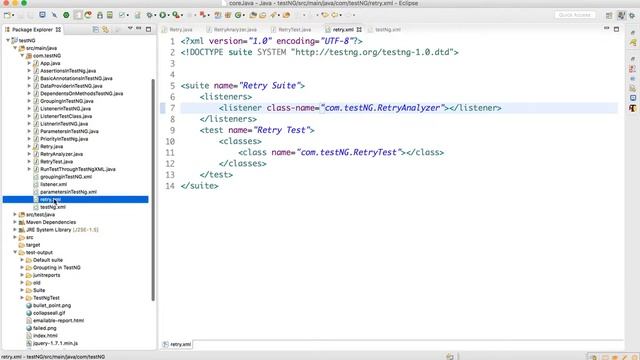Click the Collapse All icon in Package Explorer
This screenshot has width=640, height=360.
[96, 29]
